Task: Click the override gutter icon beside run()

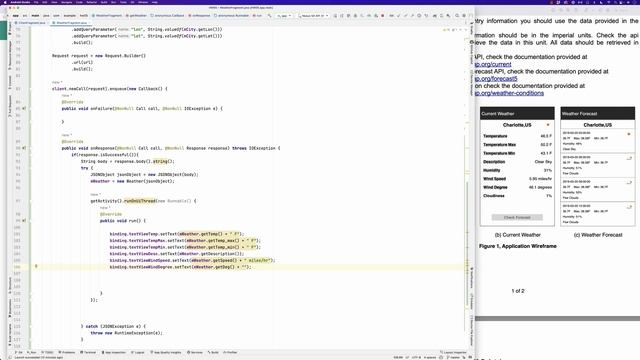Action: click(x=24, y=220)
